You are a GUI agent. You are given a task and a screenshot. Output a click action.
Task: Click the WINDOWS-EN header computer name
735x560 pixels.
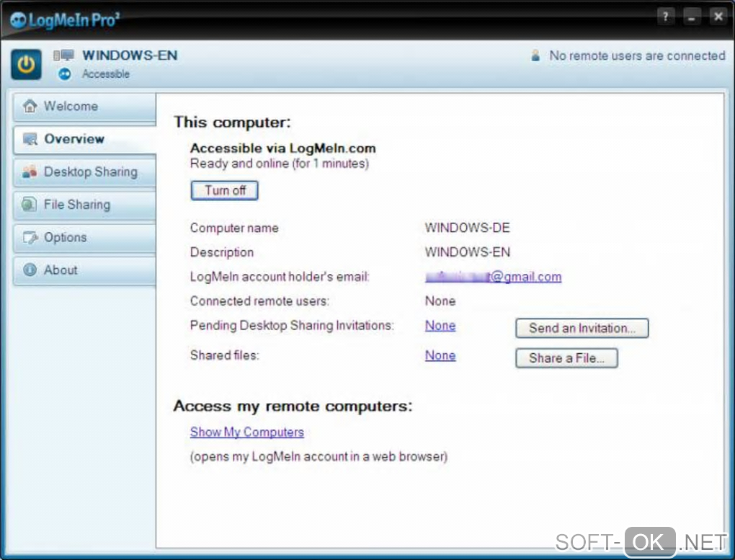130,55
